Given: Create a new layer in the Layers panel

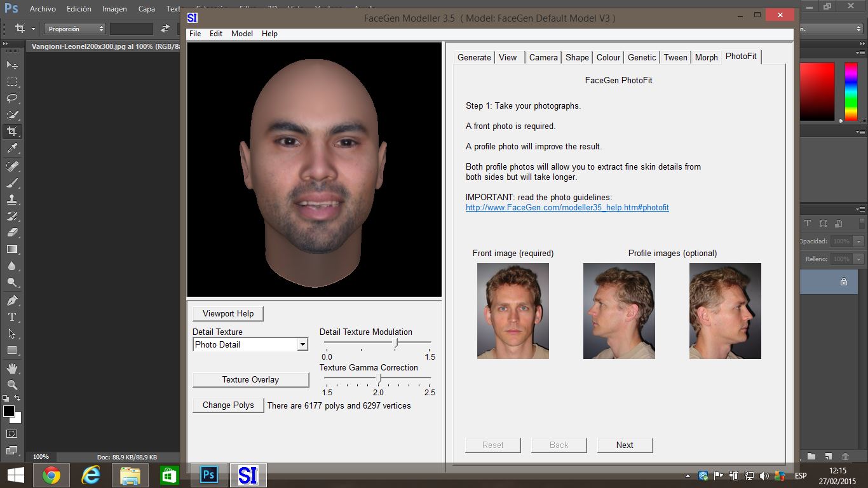Looking at the screenshot, I should click(829, 457).
